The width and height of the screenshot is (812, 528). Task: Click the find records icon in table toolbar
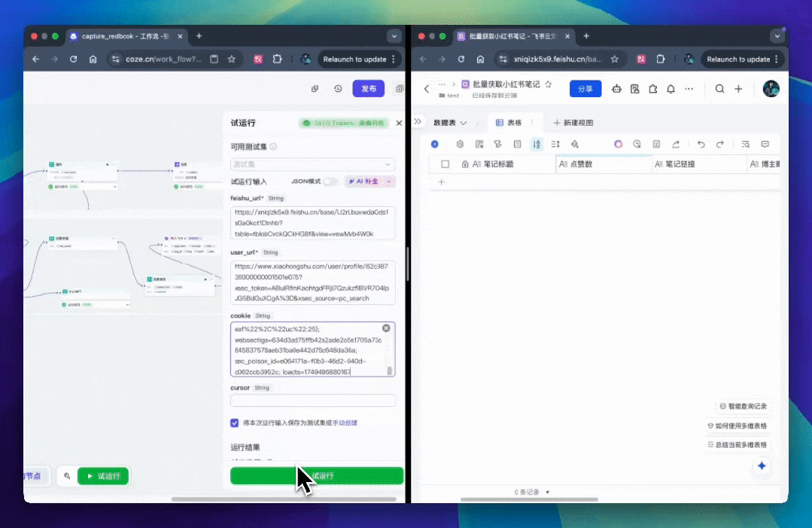[746, 144]
